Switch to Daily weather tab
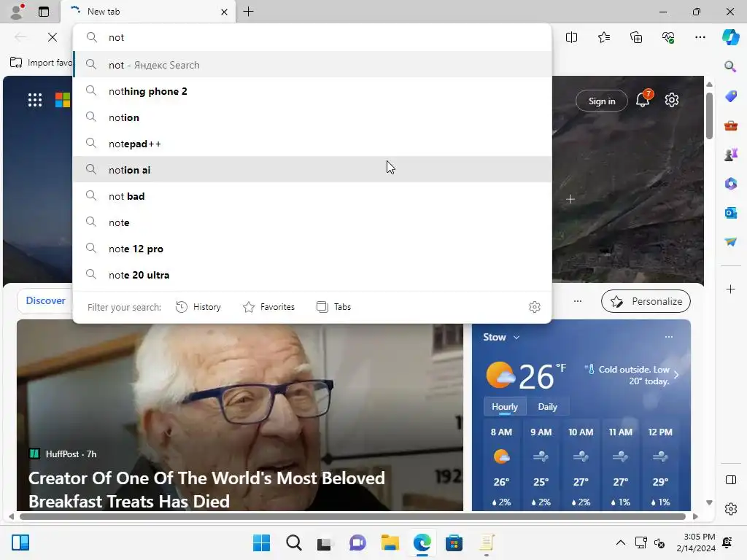Screen dimensions: 747x560 click(547, 407)
